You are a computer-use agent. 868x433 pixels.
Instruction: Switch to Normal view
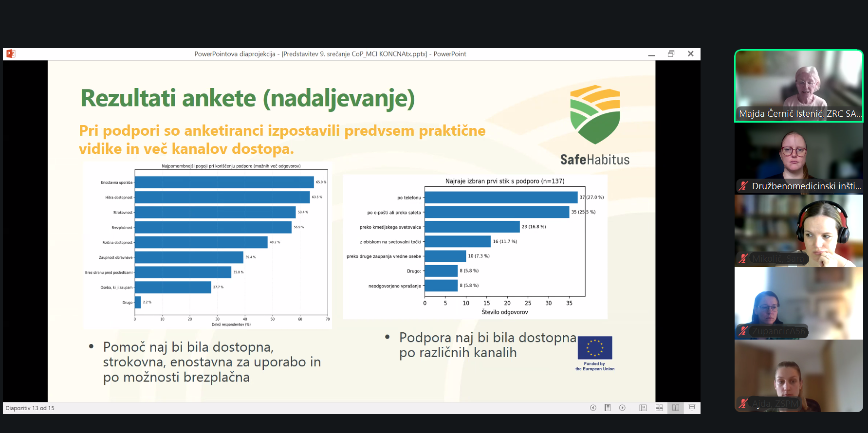(x=643, y=408)
